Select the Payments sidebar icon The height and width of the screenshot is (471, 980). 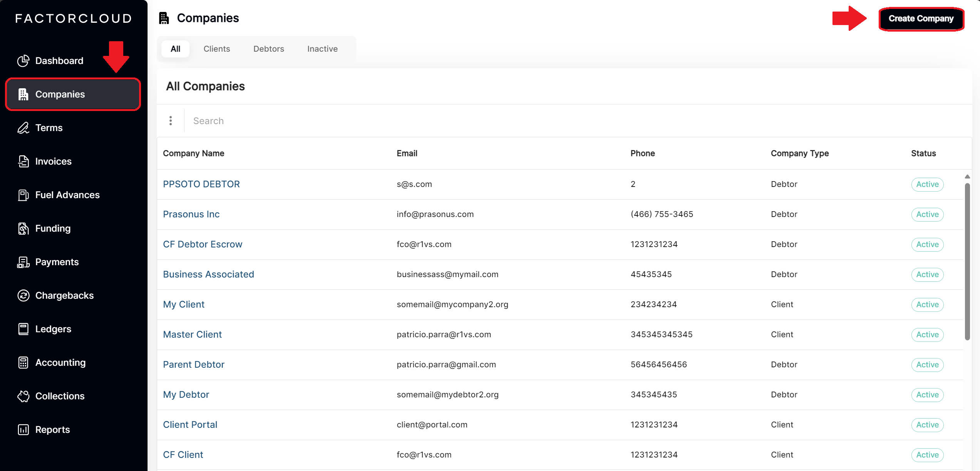[x=57, y=262]
